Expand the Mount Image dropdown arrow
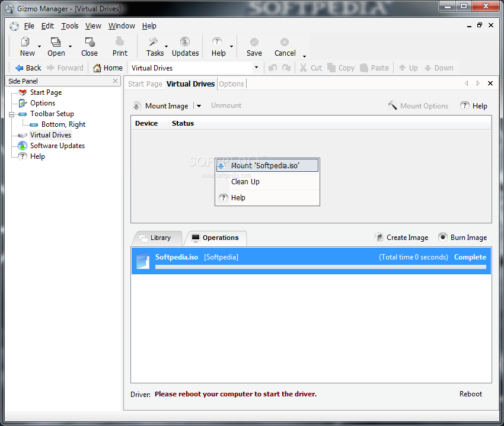Image resolution: width=504 pixels, height=426 pixels. (199, 105)
